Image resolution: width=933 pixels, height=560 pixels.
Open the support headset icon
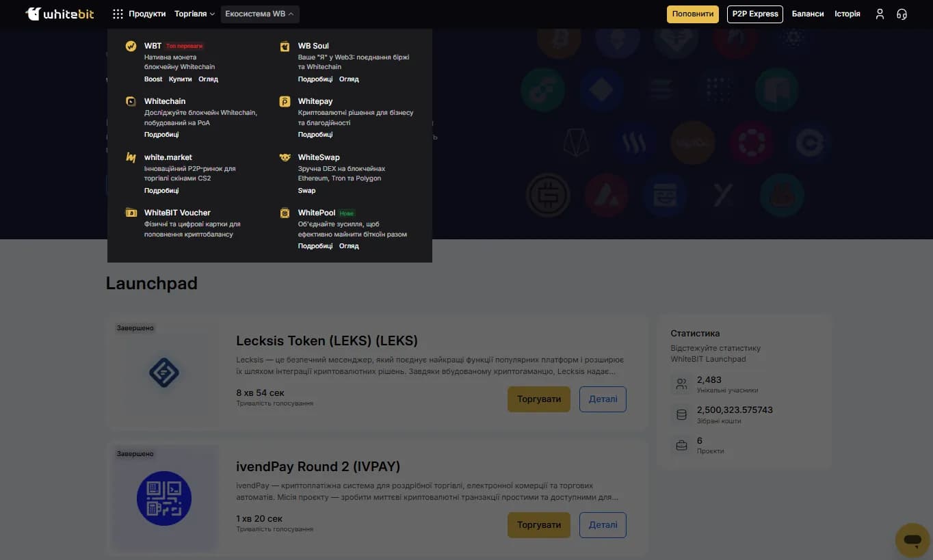[x=902, y=14]
